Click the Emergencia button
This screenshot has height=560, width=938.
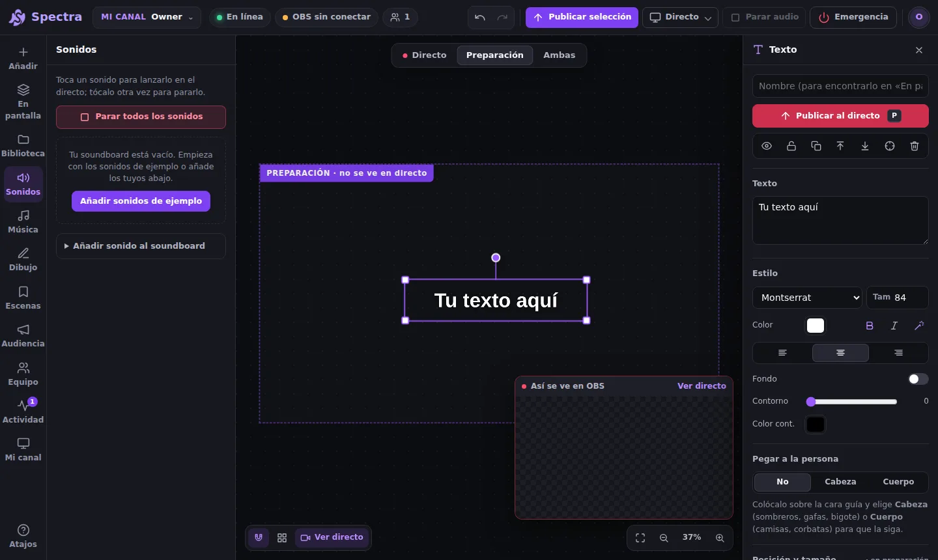coord(853,17)
